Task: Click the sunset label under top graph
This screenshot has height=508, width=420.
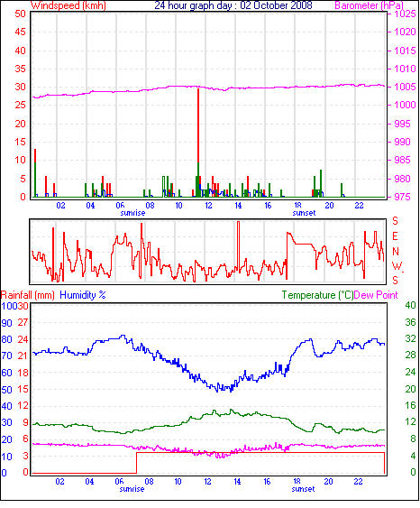Action: (x=304, y=213)
